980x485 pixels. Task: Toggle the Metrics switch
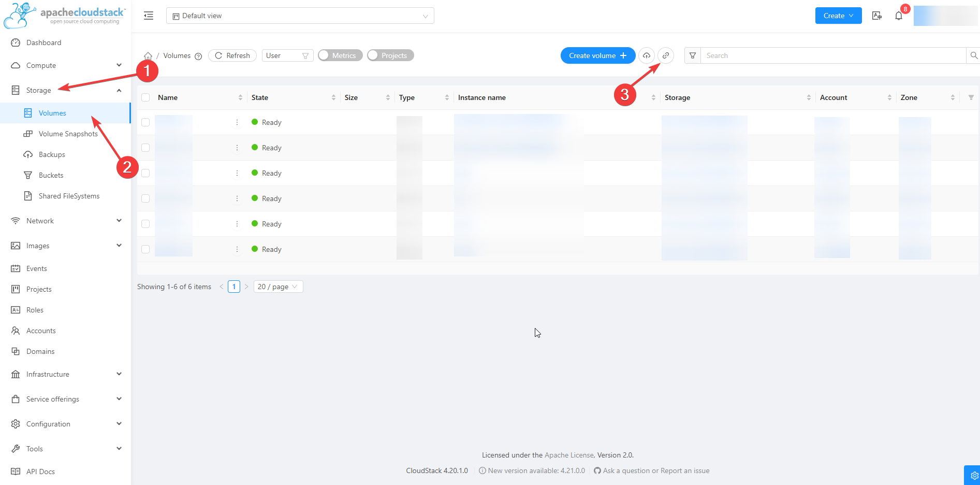pyautogui.click(x=340, y=55)
